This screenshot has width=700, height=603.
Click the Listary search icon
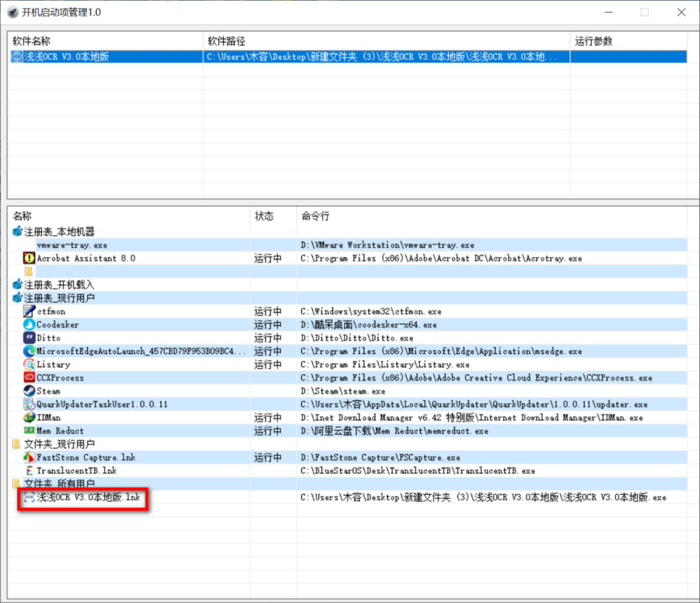[x=29, y=364]
